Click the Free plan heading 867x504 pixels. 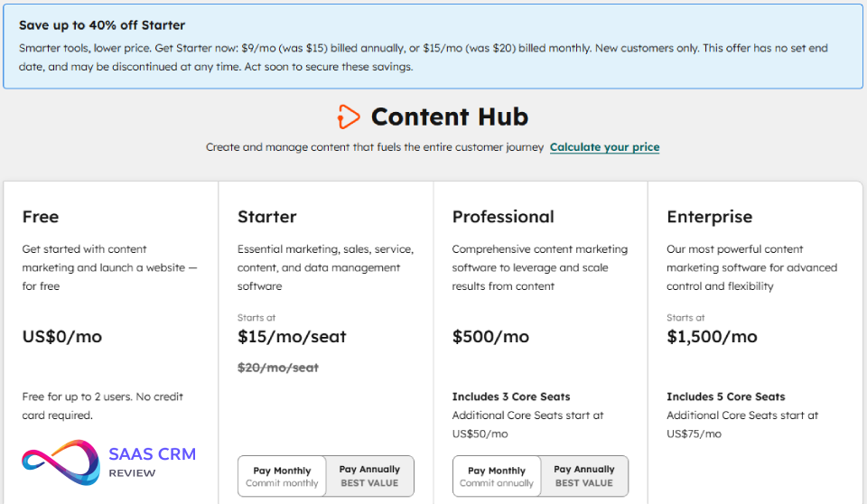41,217
